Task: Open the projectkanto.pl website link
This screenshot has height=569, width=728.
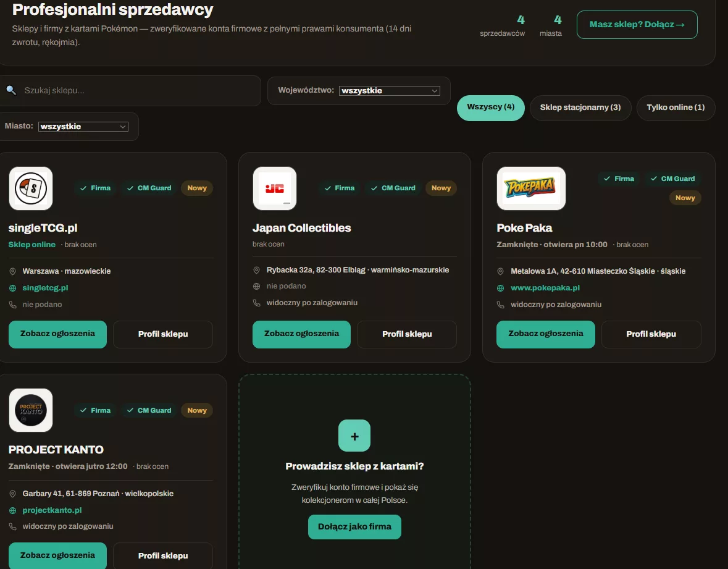Action: coord(52,510)
